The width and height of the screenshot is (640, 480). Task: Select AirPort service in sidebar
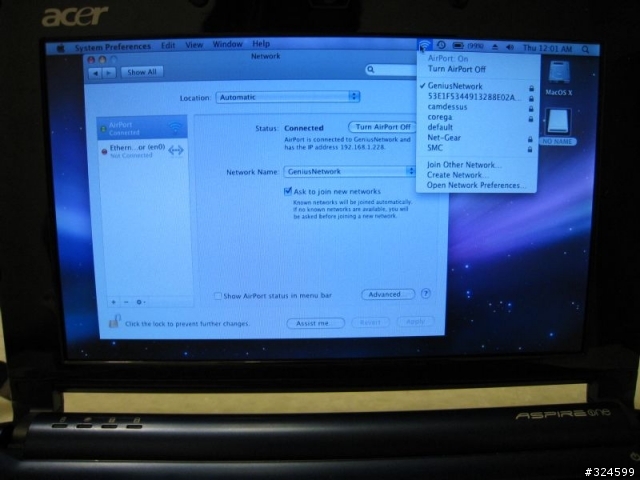tap(142, 128)
